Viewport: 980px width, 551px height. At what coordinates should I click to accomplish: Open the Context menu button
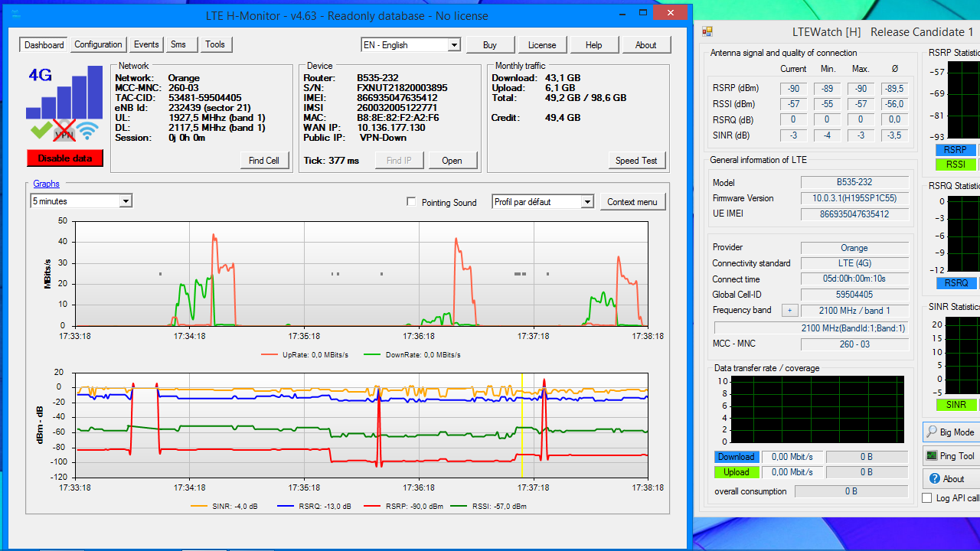click(x=632, y=202)
